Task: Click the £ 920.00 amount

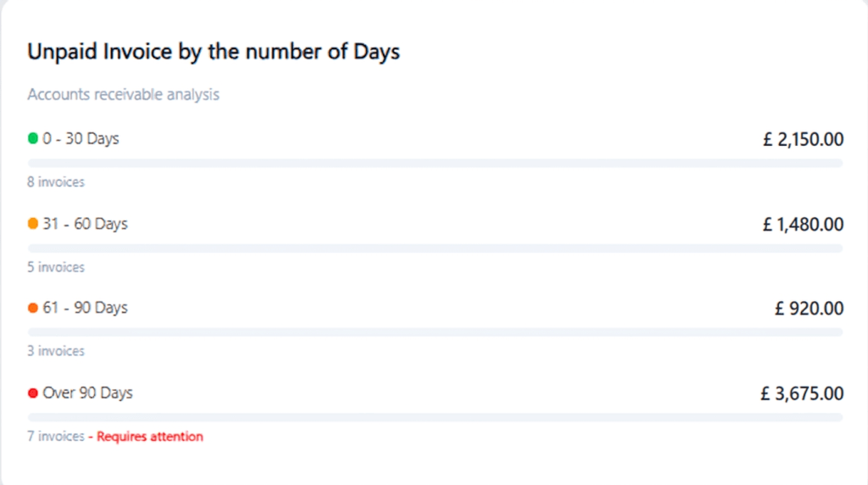Action: [809, 309]
